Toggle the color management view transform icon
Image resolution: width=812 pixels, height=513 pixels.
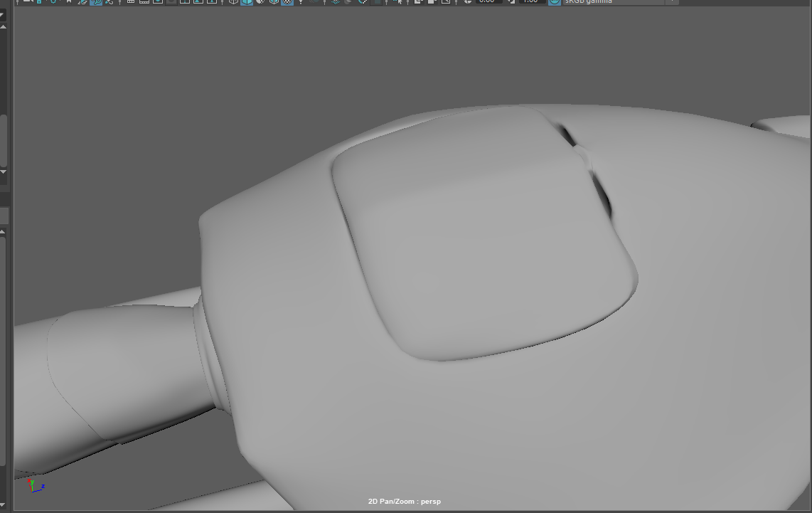click(x=555, y=1)
